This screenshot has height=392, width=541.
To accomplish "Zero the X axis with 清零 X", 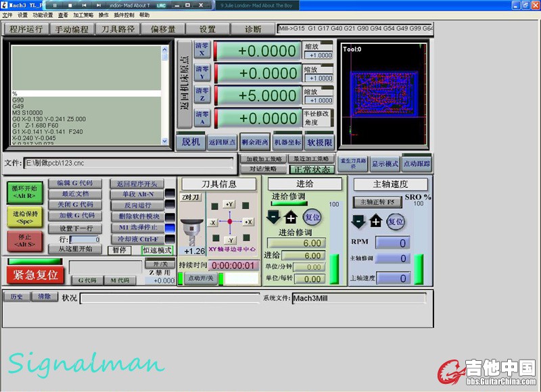I will click(x=202, y=49).
